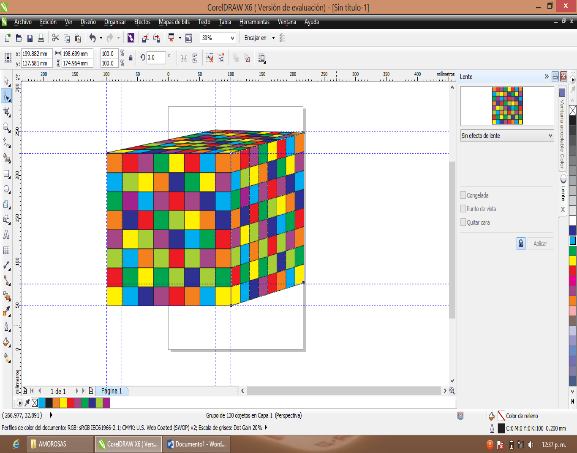Screen dimensions: 577x453
Task: Select the Rectangle tool in toolbox
Action: point(7,174)
